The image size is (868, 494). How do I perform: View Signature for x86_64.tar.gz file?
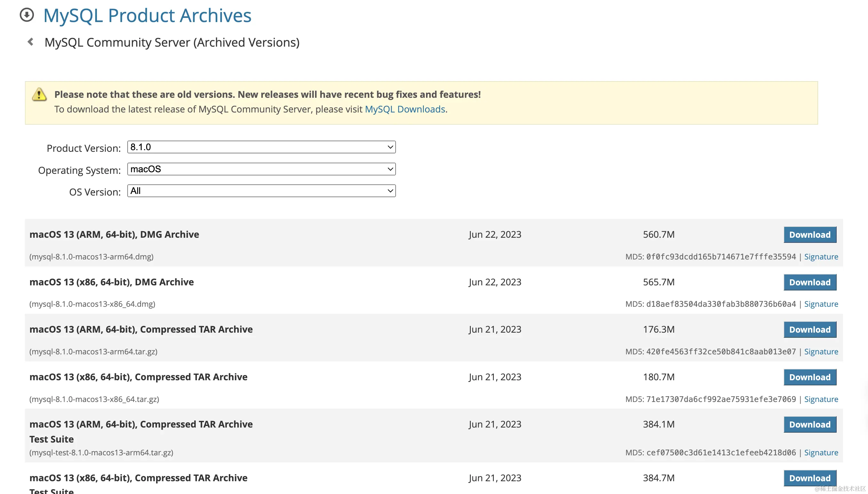(821, 399)
